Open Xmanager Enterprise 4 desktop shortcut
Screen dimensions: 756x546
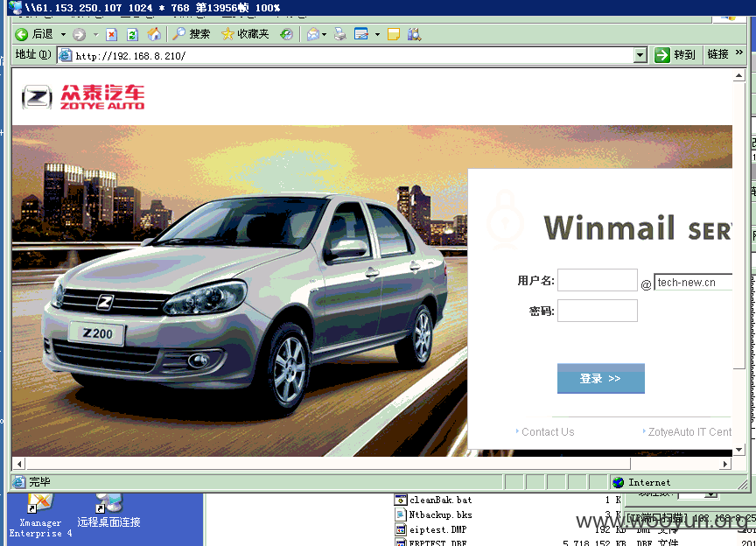click(x=40, y=517)
